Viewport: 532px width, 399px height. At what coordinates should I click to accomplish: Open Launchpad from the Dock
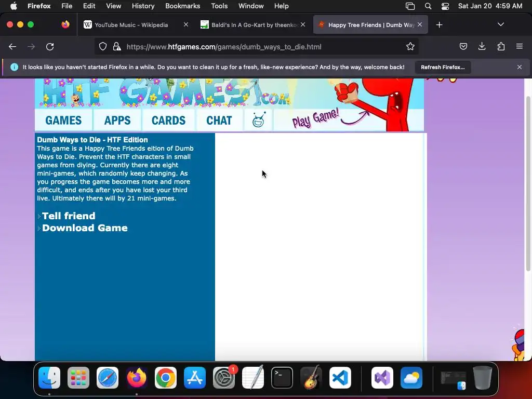coord(78,378)
